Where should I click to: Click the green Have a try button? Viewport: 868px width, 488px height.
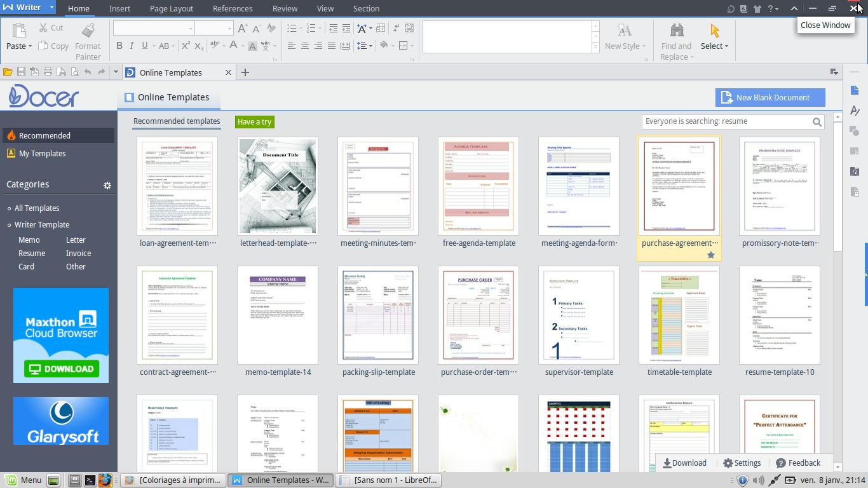(254, 122)
